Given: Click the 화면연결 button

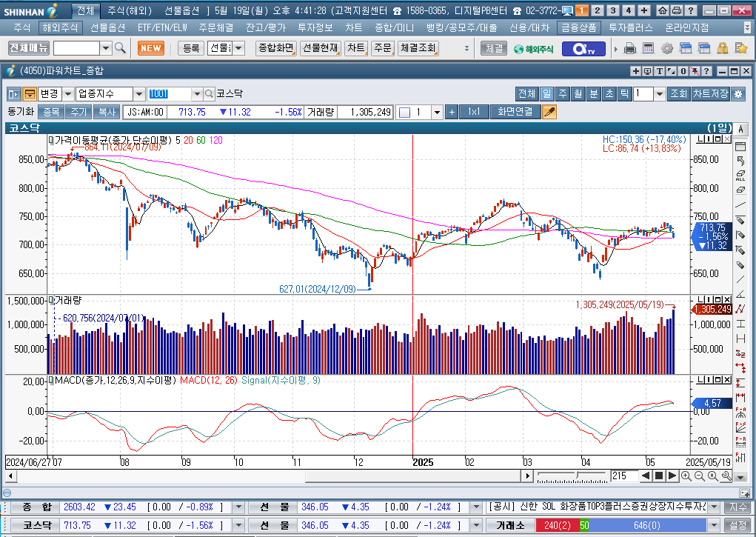Looking at the screenshot, I should point(515,112).
